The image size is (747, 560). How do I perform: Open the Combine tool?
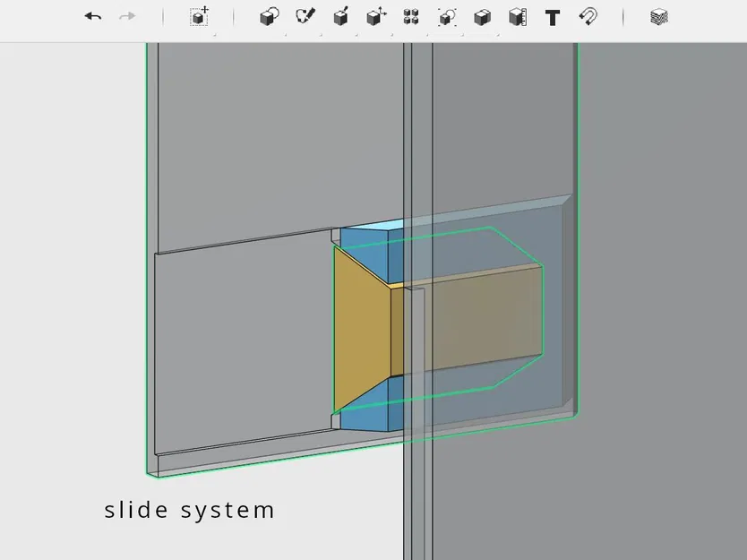482,18
